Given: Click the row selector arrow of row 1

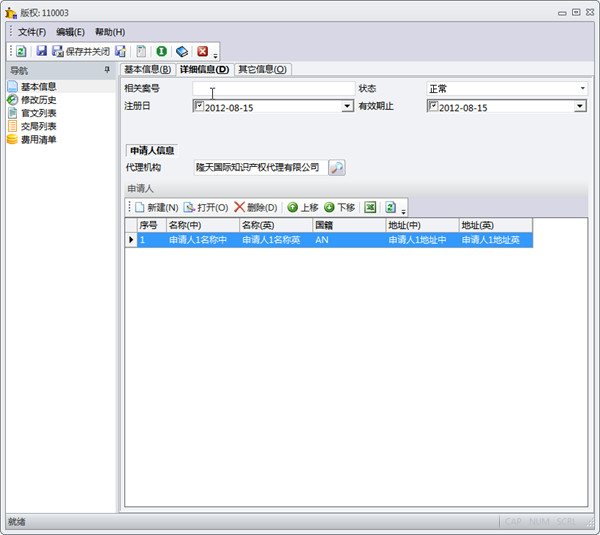Looking at the screenshot, I should click(131, 240).
